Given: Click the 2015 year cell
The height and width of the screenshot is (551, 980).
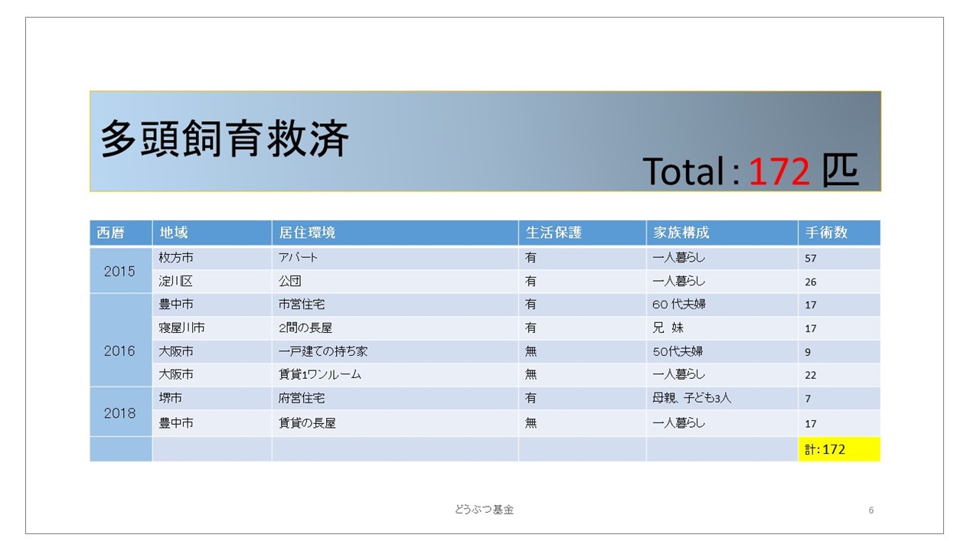Looking at the screenshot, I should tap(120, 271).
